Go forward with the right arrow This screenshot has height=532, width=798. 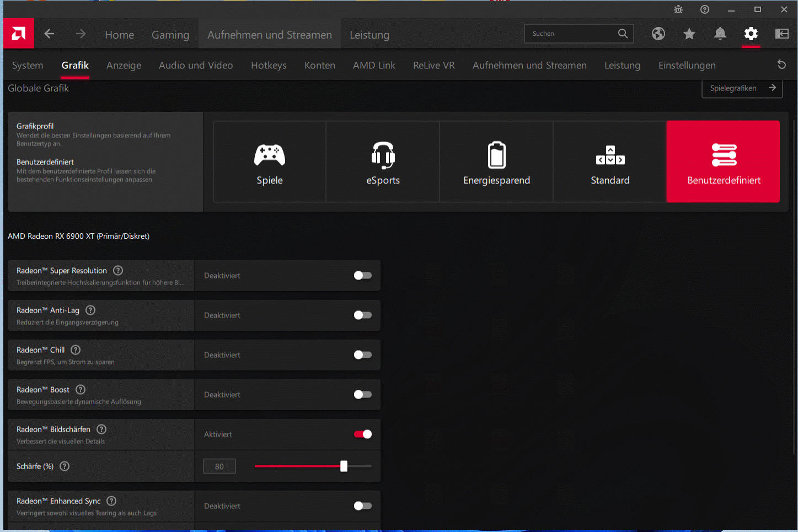pos(81,34)
